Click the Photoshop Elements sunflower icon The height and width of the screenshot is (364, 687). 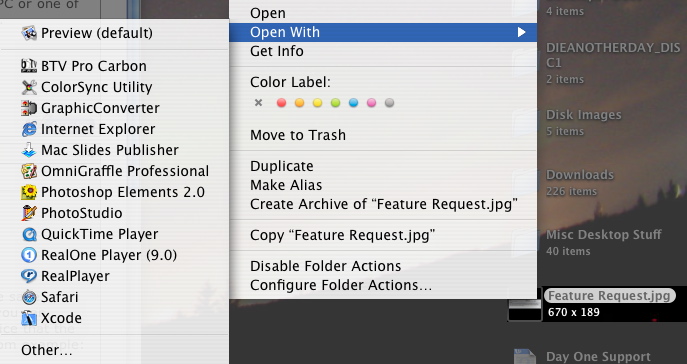[29, 192]
